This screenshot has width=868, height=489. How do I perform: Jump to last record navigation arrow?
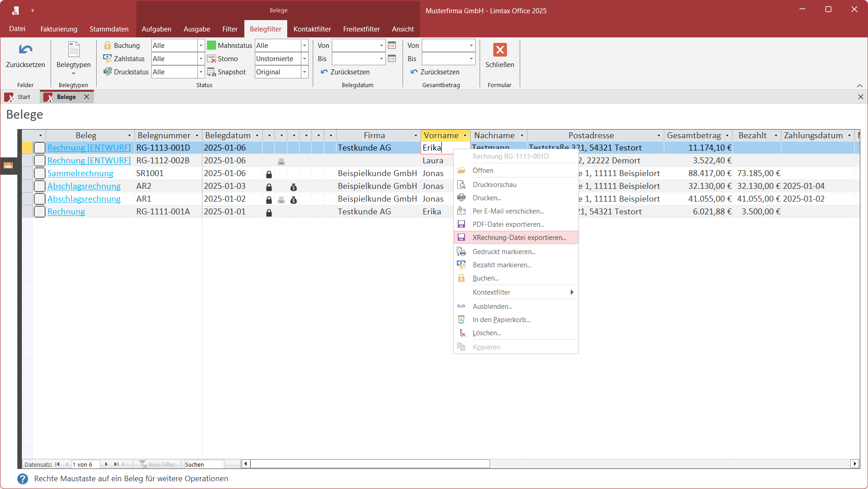pyautogui.click(x=116, y=464)
